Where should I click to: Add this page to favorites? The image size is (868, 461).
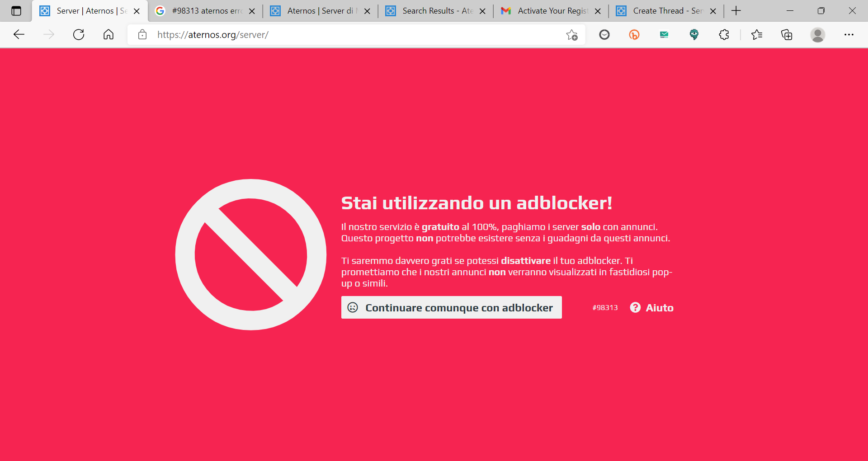point(572,34)
